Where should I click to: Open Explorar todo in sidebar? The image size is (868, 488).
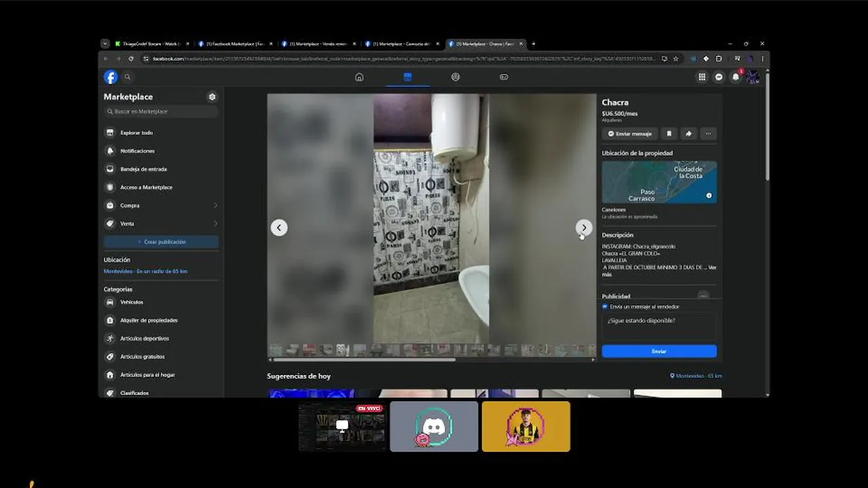(x=161, y=133)
